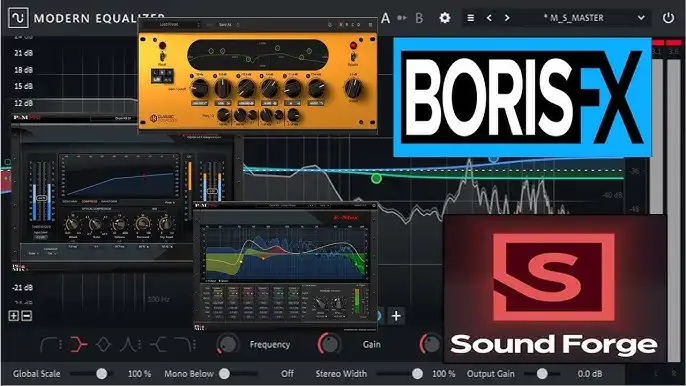
Task: Open slope options dots beside low-cut shape
Action: click(x=60, y=345)
